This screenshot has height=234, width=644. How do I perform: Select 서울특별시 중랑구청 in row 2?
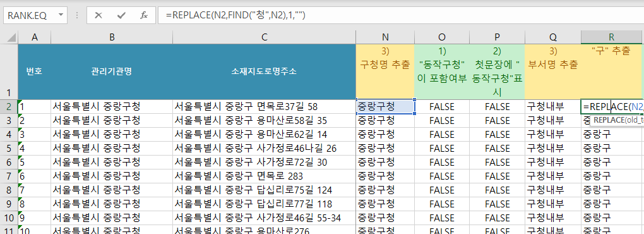(112, 107)
